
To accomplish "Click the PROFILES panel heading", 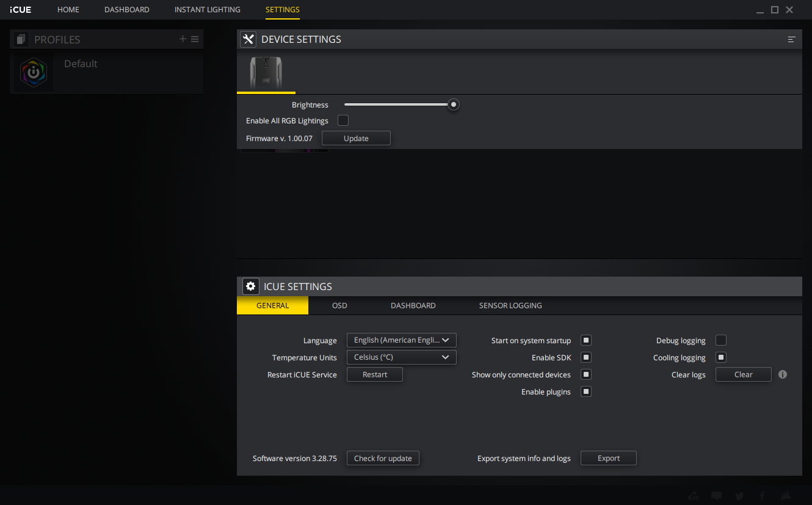I will (x=57, y=40).
